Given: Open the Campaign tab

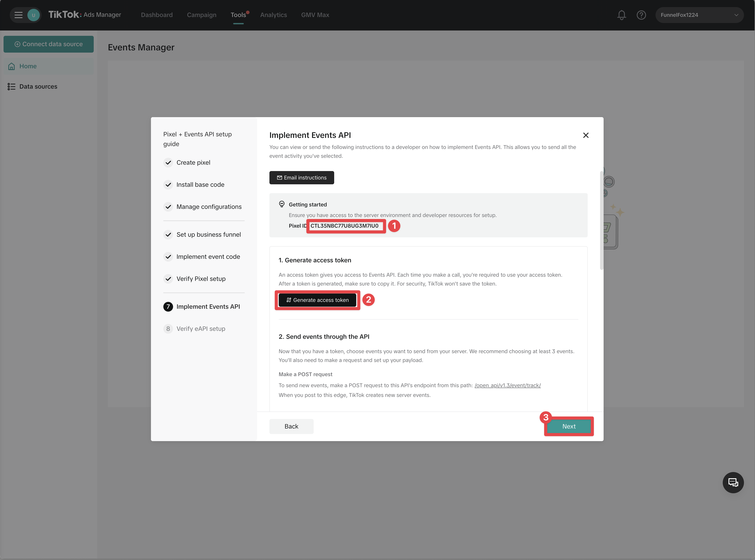Looking at the screenshot, I should pos(201,15).
